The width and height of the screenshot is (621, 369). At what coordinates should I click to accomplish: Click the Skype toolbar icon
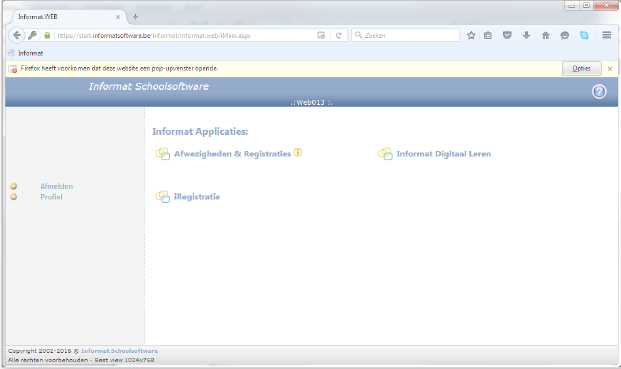click(584, 35)
